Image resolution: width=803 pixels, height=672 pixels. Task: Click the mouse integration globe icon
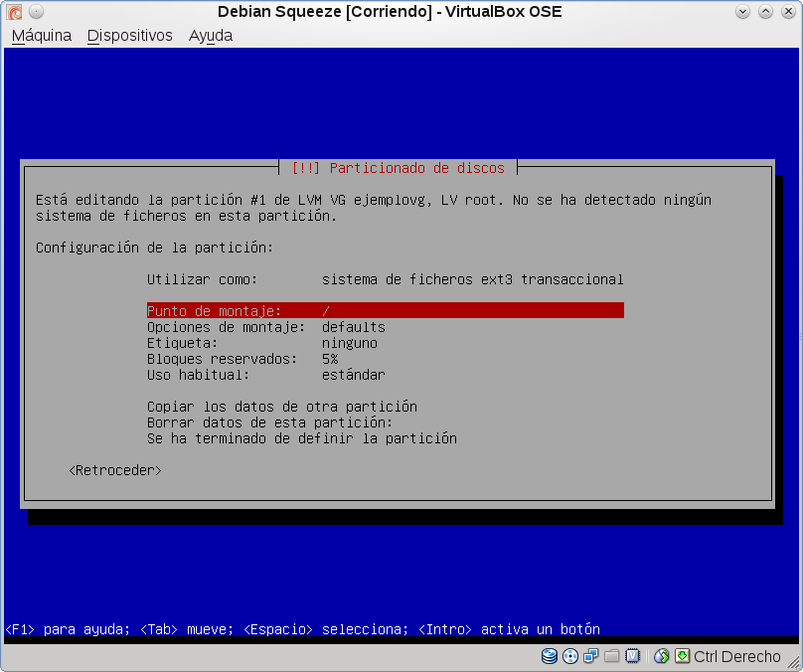pyautogui.click(x=662, y=656)
